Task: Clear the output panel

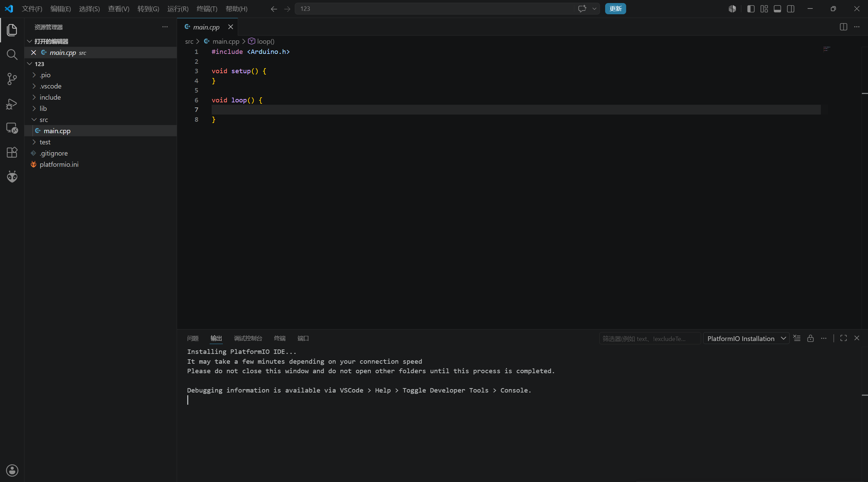Action: (x=797, y=338)
